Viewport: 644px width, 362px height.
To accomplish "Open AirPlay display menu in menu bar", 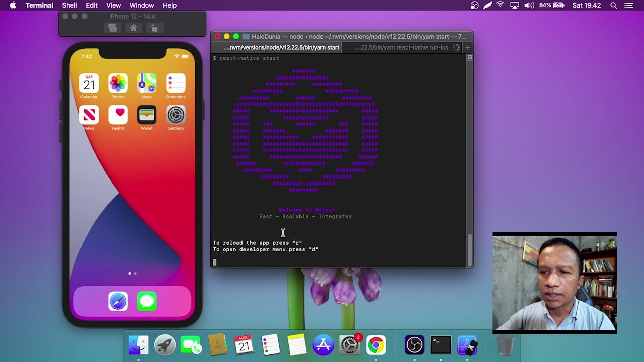I will 514,5.
